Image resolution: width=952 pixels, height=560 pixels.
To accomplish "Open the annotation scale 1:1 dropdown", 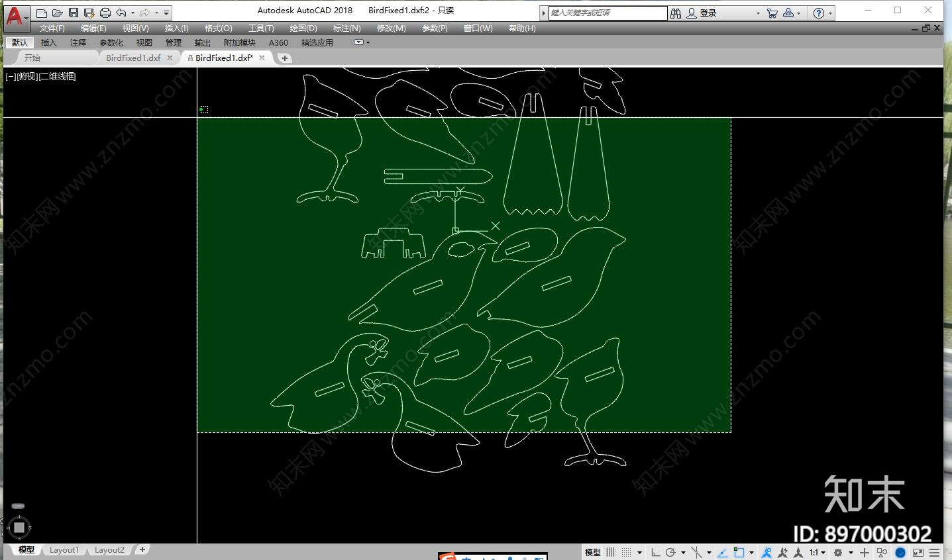I will [x=818, y=552].
